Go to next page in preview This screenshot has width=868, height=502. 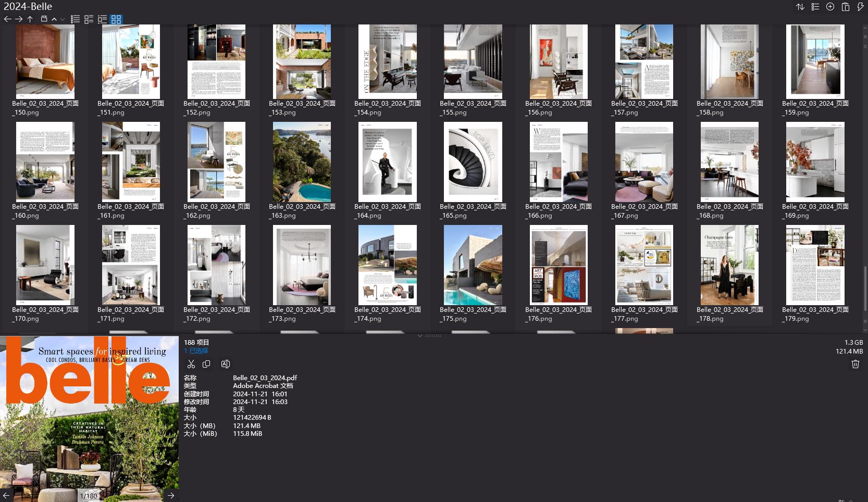(x=171, y=496)
